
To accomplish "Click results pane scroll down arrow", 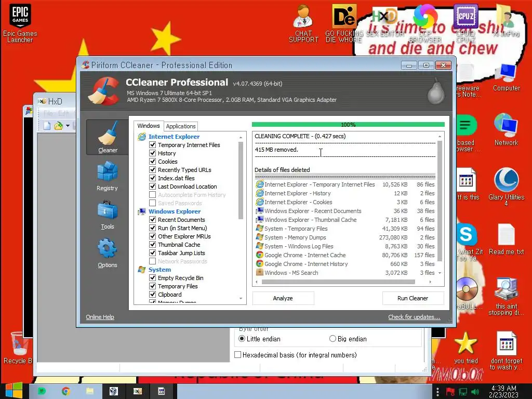I will point(440,273).
